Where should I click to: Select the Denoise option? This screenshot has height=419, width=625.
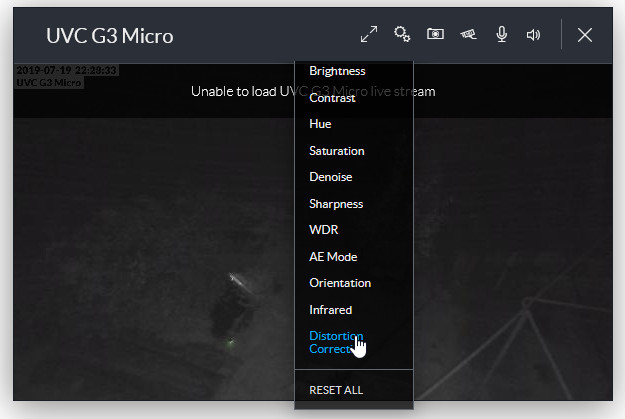pos(331,177)
